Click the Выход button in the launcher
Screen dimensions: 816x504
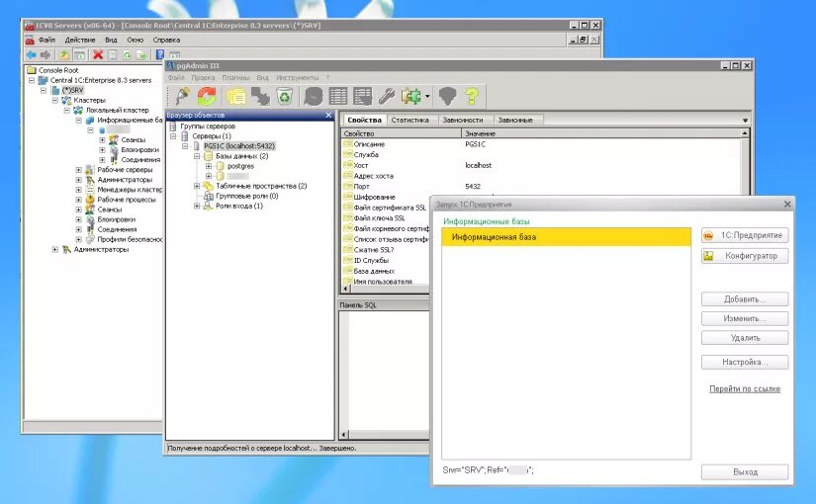(745, 471)
